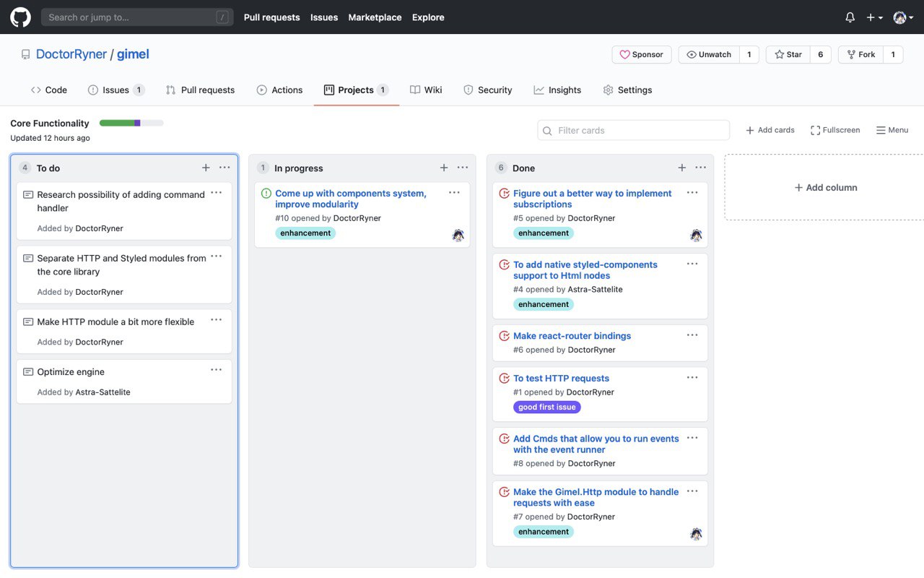
Task: Click closed-issue icon on subscriptions card
Action: pyautogui.click(x=505, y=194)
